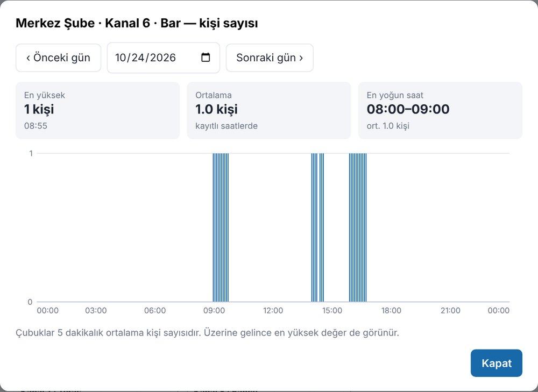Click the bar cluster near 16:00

[358, 227]
